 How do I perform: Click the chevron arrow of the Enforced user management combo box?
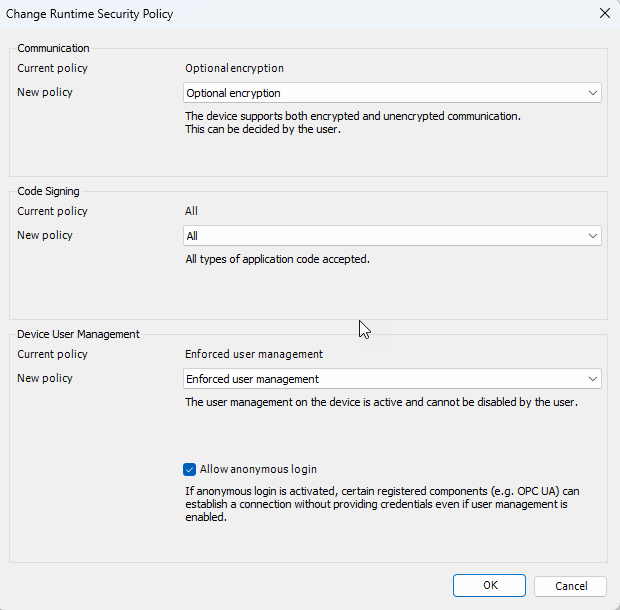[593, 379]
